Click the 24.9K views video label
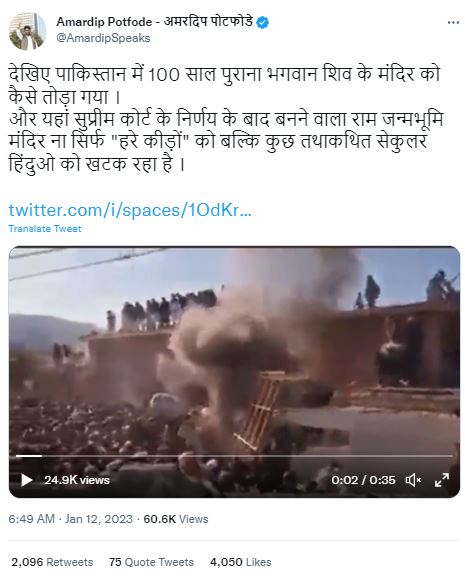Screen dimensions: 465x577 (77, 480)
